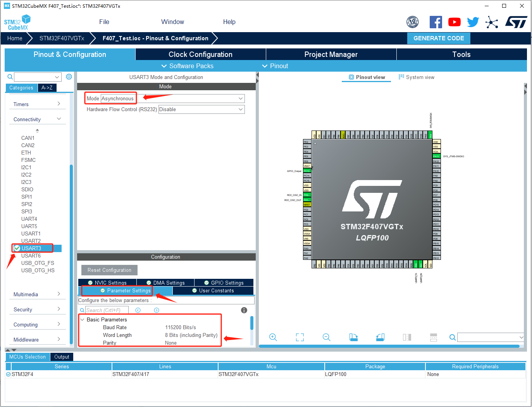The height and width of the screenshot is (407, 532).
Task: Collapse the Basic Parameters section
Action: pos(82,319)
